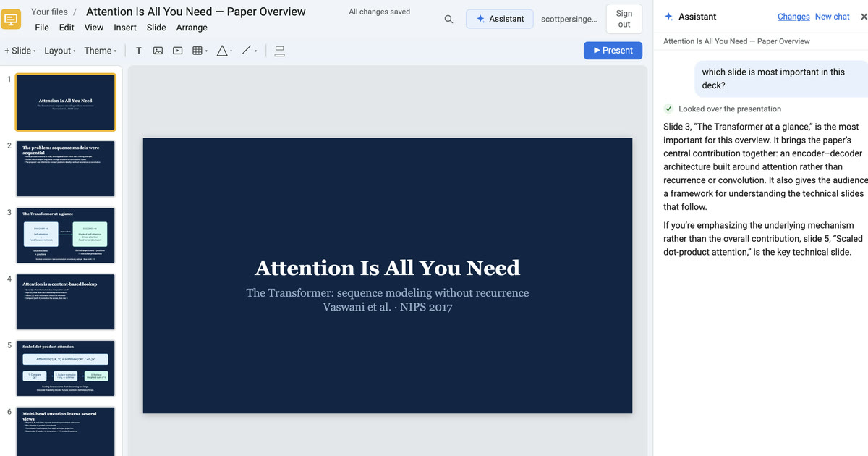The height and width of the screenshot is (456, 868).
Task: Select the line drawing tool
Action: coord(247,51)
